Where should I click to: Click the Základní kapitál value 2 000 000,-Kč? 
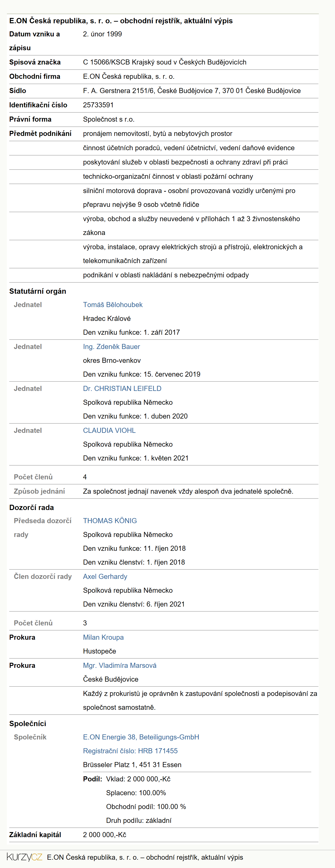coord(105,835)
